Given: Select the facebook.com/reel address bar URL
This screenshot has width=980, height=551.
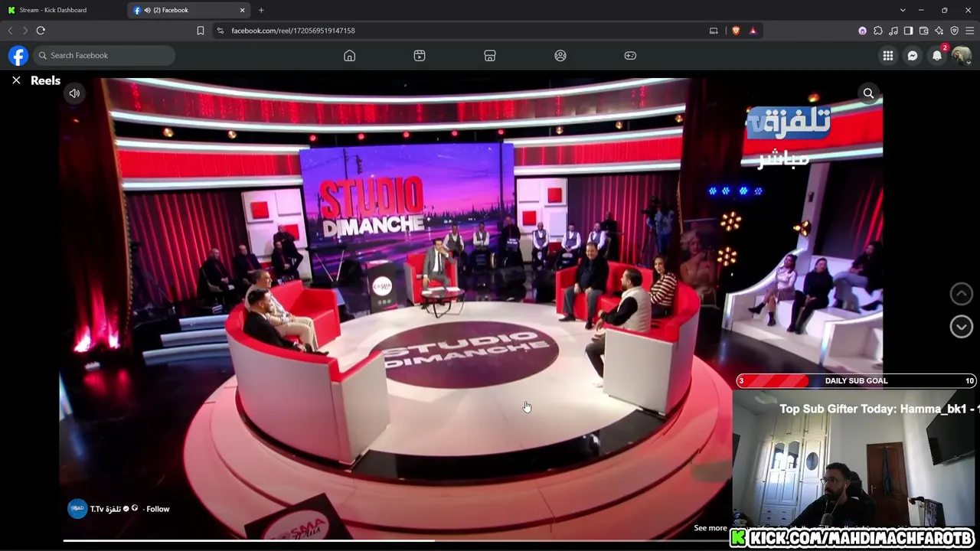Looking at the screenshot, I should point(293,31).
